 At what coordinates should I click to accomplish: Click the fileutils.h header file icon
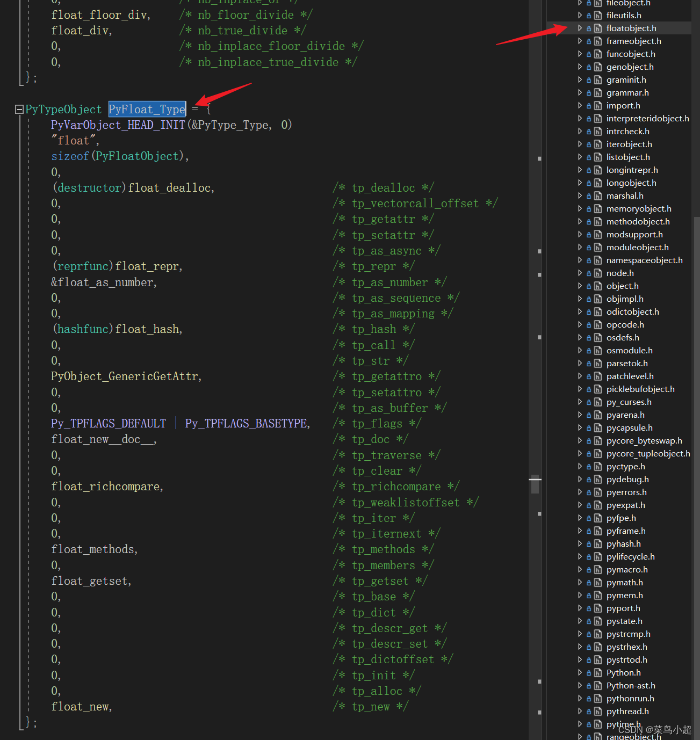[x=598, y=15]
